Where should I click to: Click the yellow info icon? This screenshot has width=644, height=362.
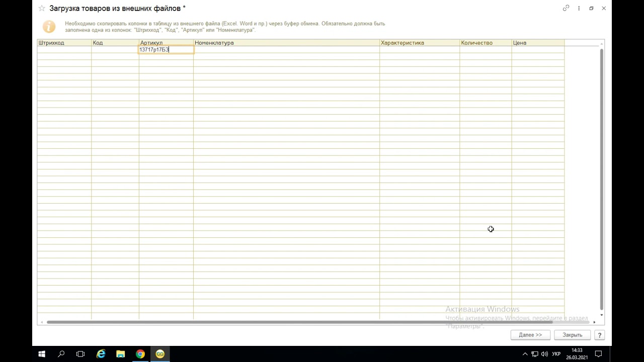(x=49, y=27)
